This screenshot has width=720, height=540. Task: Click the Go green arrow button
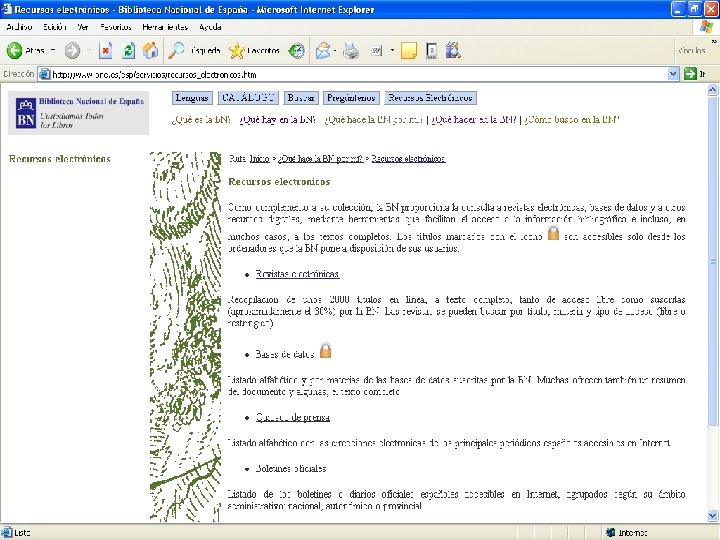point(690,74)
